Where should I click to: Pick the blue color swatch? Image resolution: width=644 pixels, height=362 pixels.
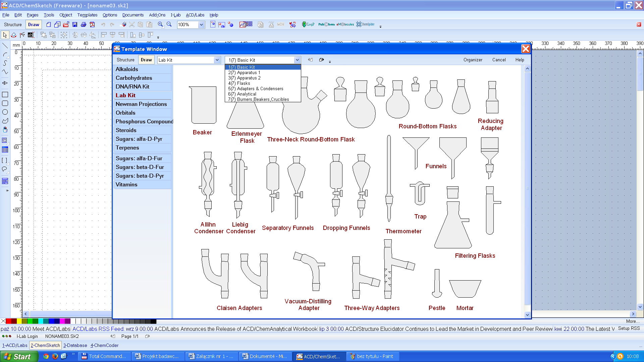tap(51, 321)
